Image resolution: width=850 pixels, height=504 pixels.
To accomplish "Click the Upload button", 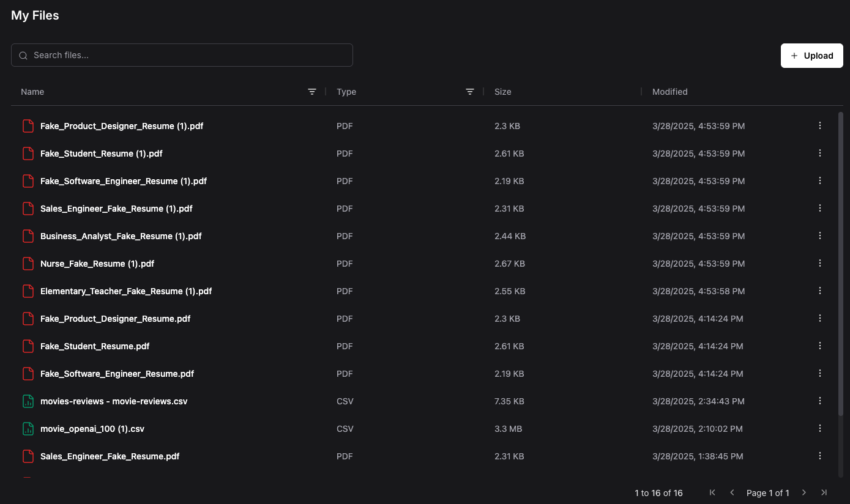I will (811, 56).
